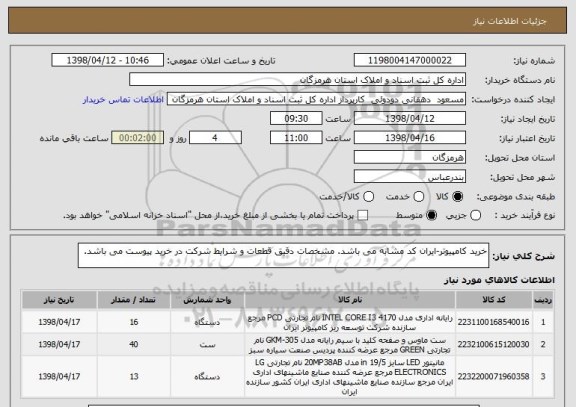Click the استان محل تحویل field هرمزگان
Screen dimensions: 576x407
[x=410, y=158]
